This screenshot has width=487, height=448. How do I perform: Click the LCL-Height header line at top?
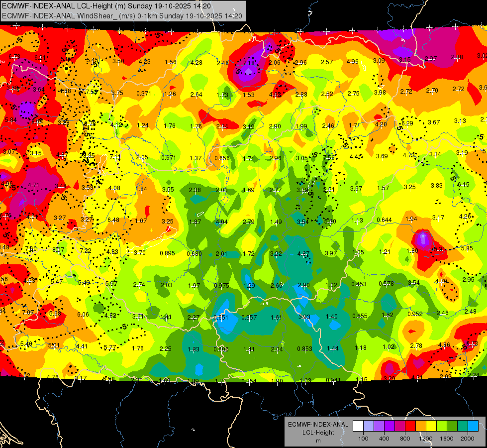(106, 6)
